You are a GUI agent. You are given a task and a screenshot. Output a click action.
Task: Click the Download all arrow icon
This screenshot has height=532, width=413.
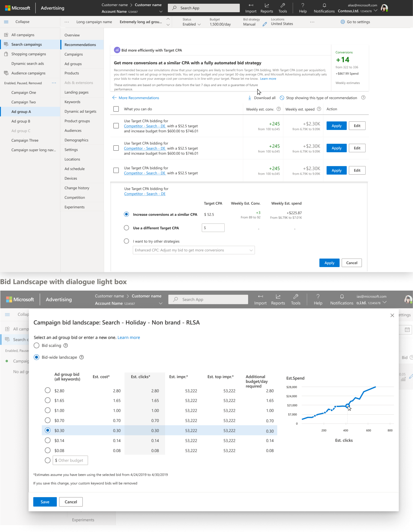coord(249,98)
